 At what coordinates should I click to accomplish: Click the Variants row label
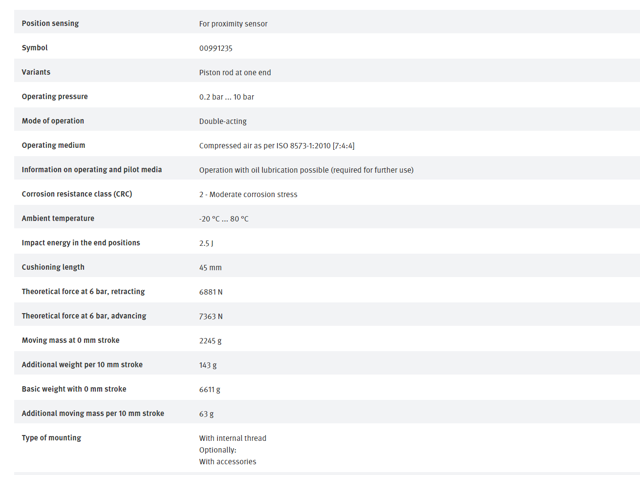click(36, 72)
